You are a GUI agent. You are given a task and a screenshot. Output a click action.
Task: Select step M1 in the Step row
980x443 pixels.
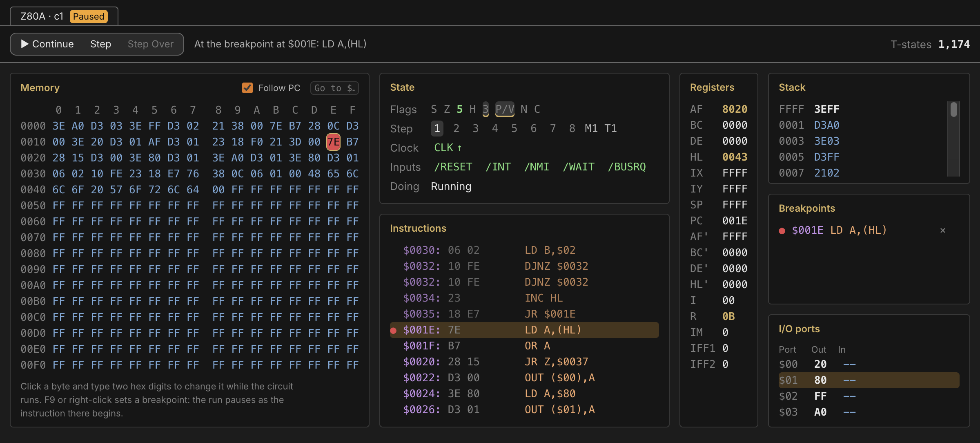coord(591,128)
